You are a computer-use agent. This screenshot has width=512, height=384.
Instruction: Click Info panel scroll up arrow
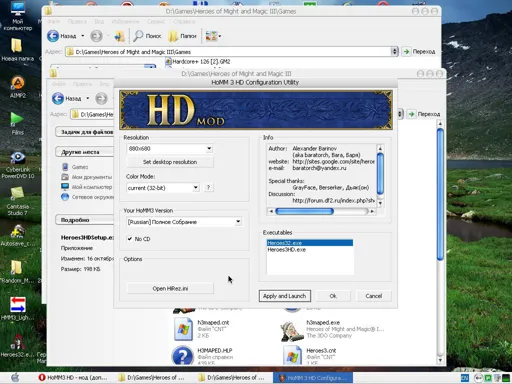point(380,148)
